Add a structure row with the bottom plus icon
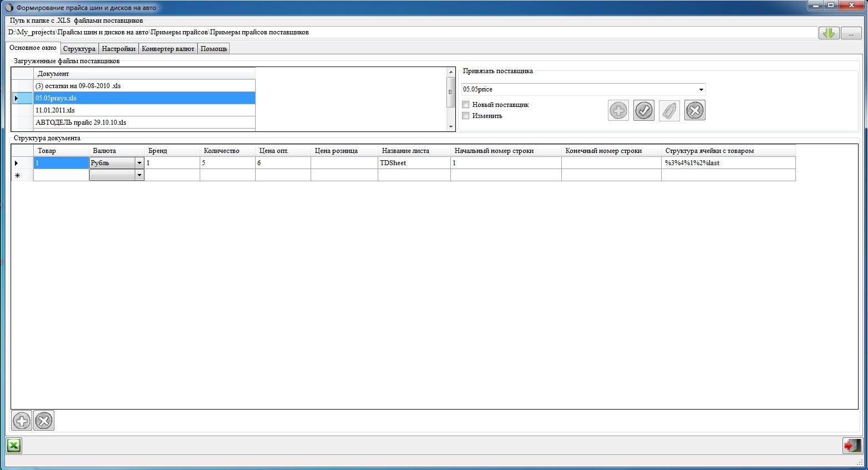This screenshot has height=470, width=868. pyautogui.click(x=22, y=421)
